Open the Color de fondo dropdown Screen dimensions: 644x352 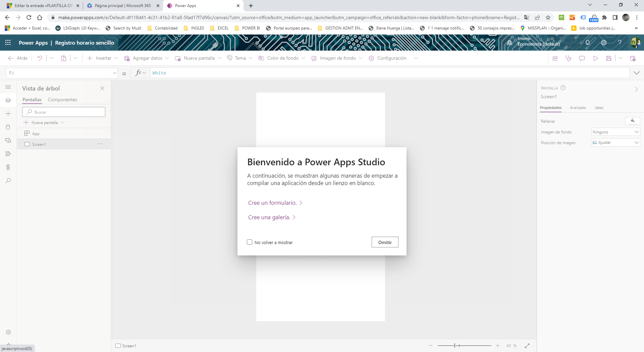pos(282,58)
